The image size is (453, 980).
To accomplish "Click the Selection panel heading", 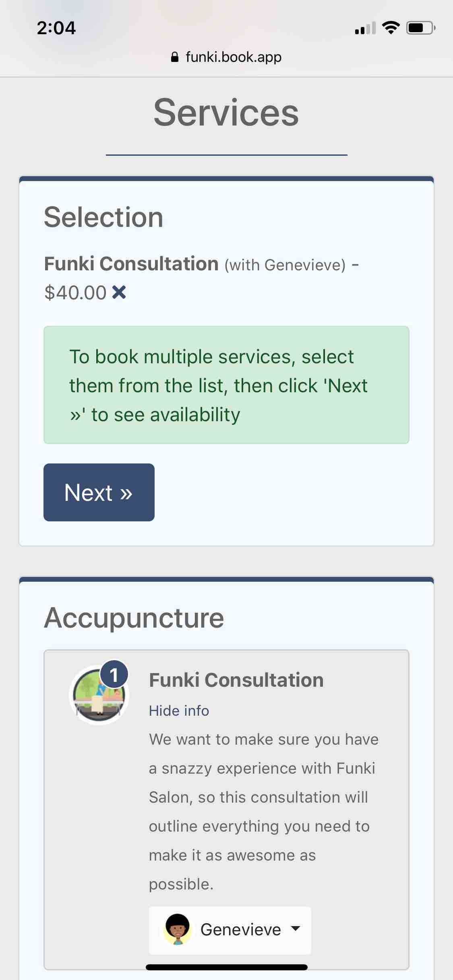I will [103, 217].
